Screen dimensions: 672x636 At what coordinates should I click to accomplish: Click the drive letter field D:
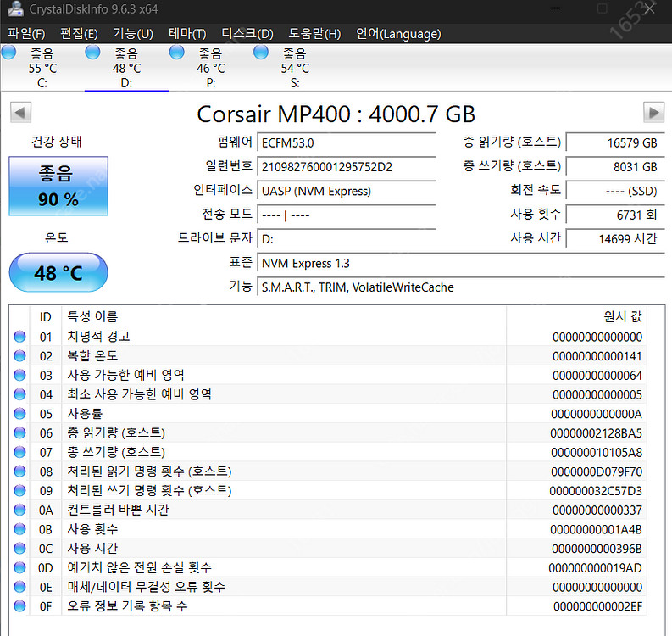coord(347,238)
